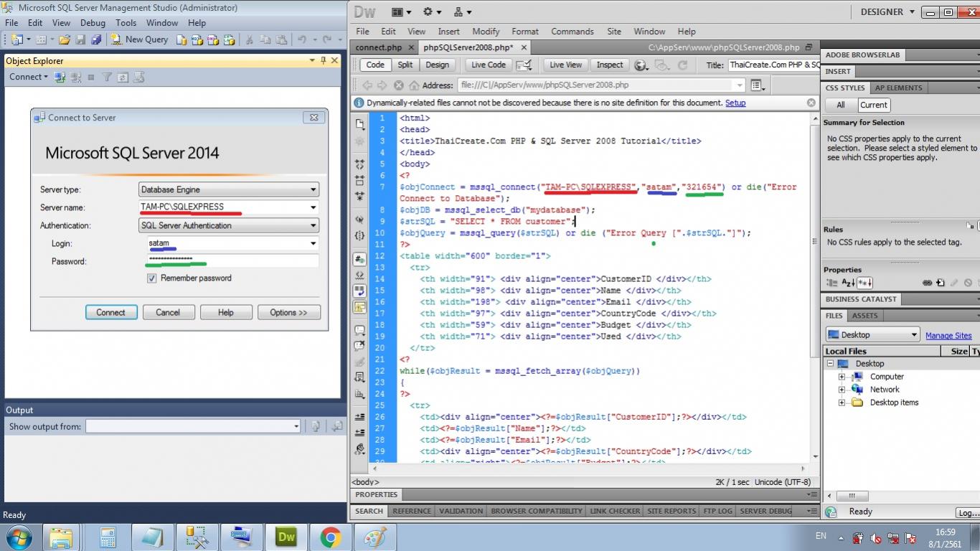Switch to Split view
980x551 pixels.
(405, 65)
